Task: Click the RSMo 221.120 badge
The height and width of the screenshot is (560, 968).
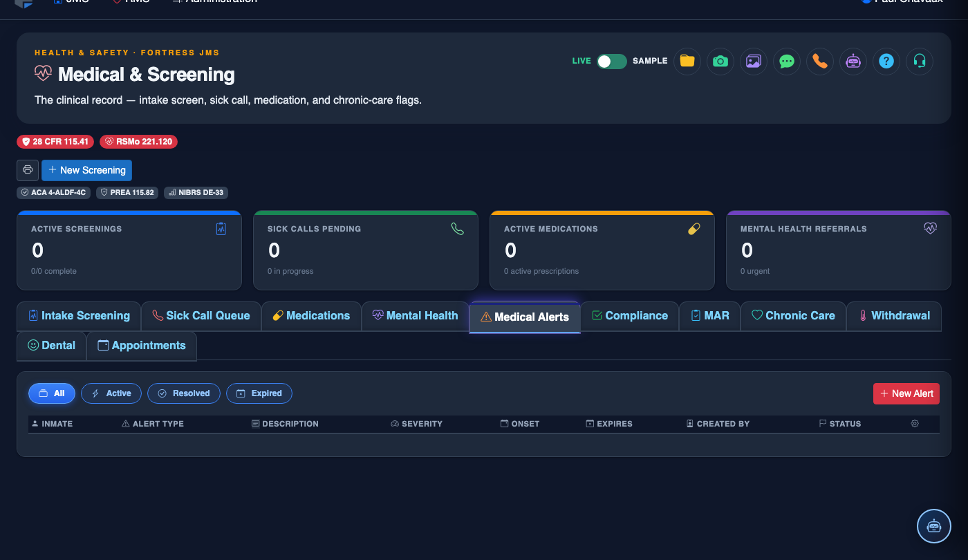Action: [x=139, y=142]
